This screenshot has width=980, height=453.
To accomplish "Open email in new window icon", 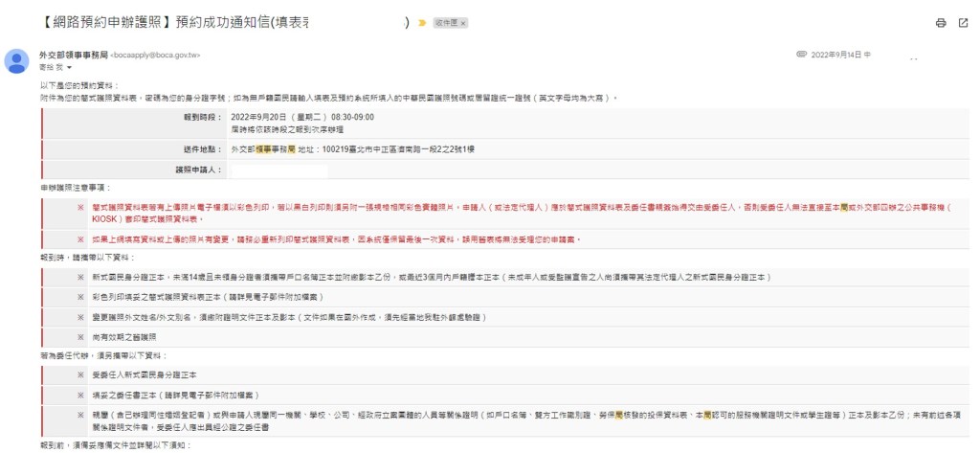I will click(963, 23).
